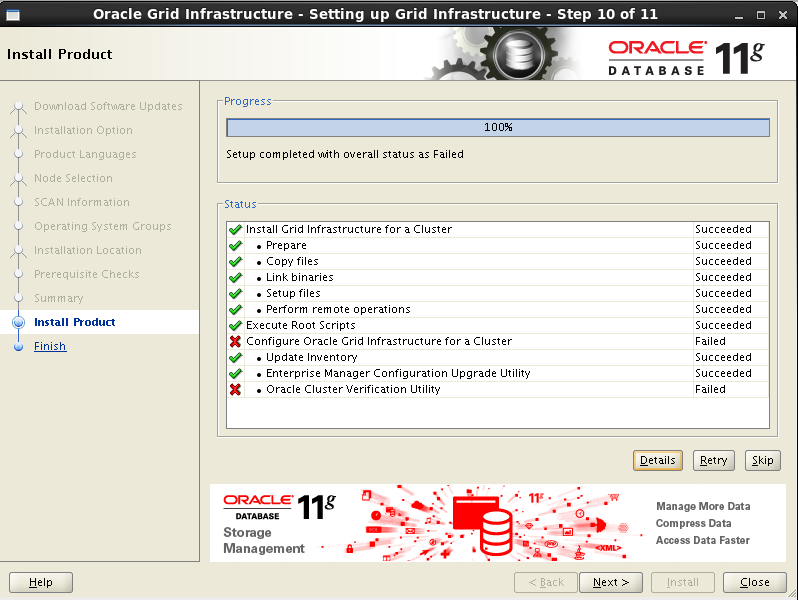Select Installation Option step
This screenshot has width=798, height=600.
pos(83,130)
